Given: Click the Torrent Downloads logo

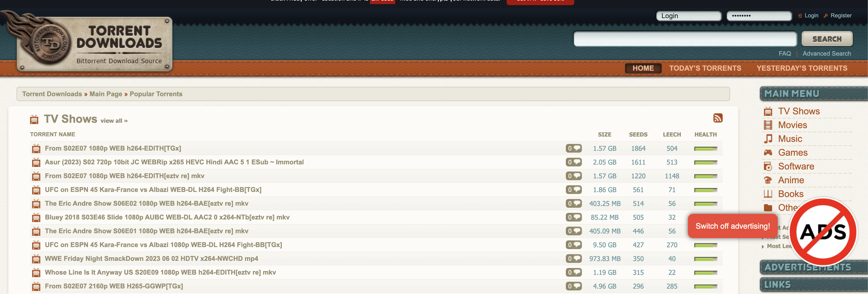Looking at the screenshot, I should (91, 42).
